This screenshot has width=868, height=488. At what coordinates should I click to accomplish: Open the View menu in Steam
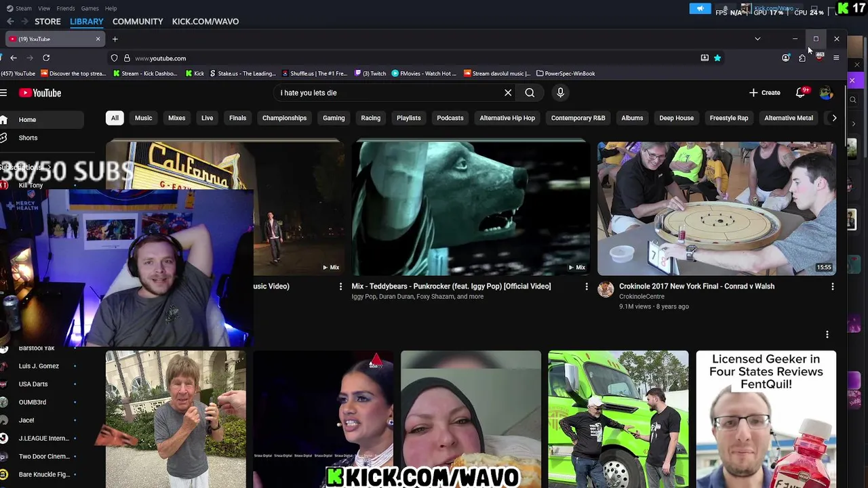[44, 8]
